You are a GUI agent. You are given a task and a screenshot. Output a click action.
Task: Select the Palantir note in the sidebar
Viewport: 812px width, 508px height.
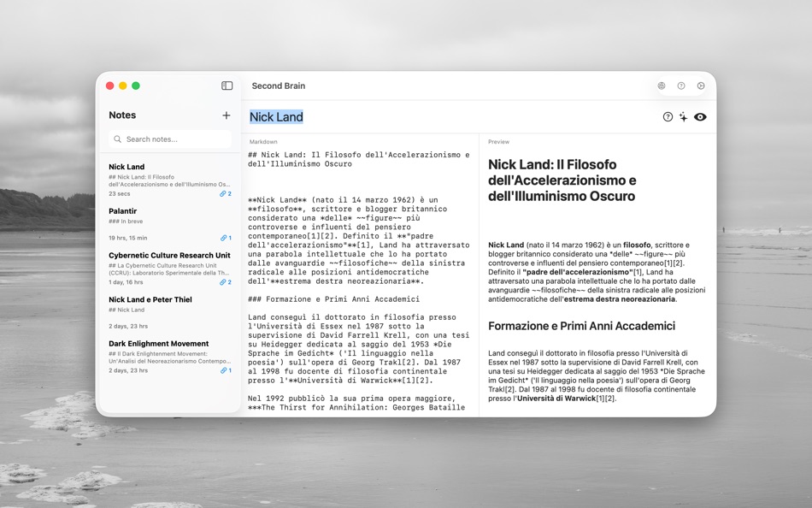pyautogui.click(x=162, y=220)
